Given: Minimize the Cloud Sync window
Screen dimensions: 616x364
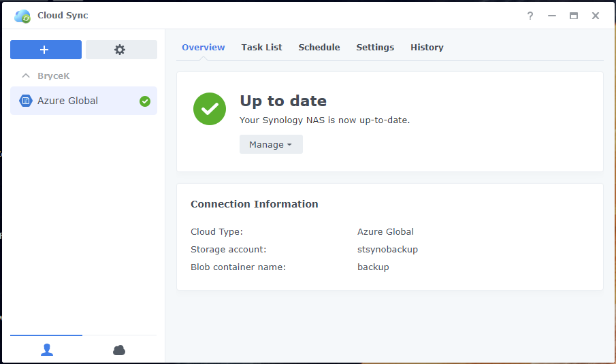Looking at the screenshot, I should [552, 16].
